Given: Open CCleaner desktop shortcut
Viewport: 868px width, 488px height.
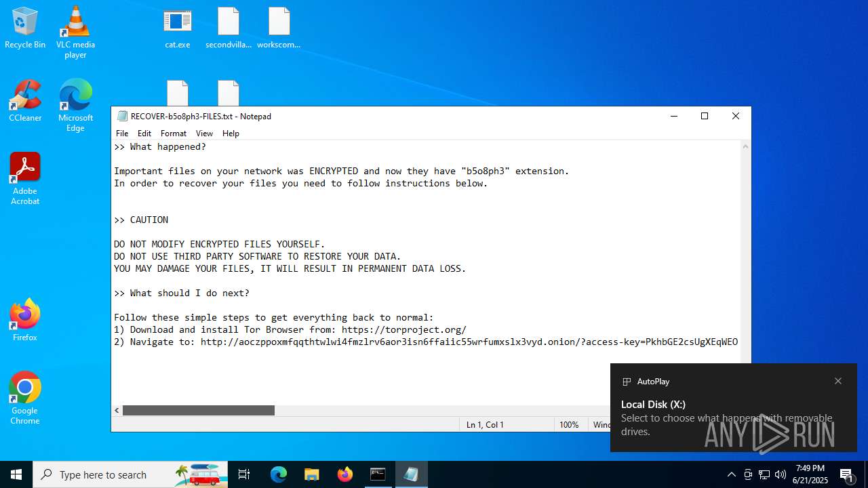Looking at the screenshot, I should [x=25, y=101].
